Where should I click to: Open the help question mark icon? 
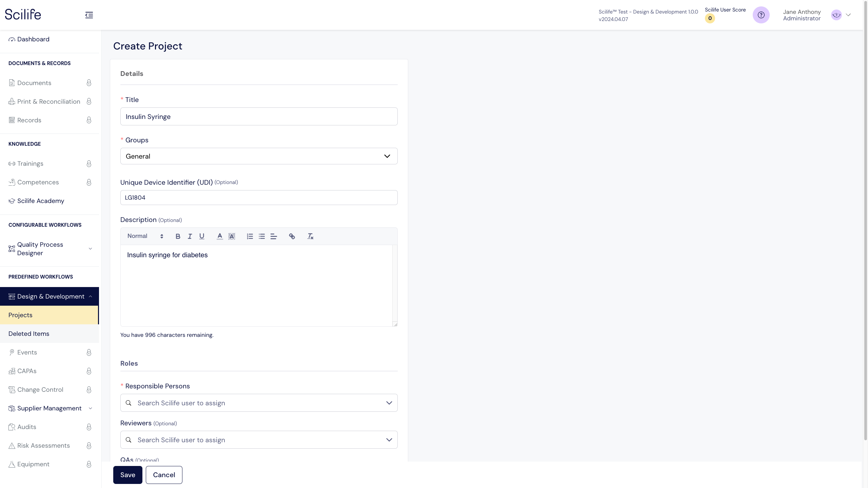pos(761,15)
